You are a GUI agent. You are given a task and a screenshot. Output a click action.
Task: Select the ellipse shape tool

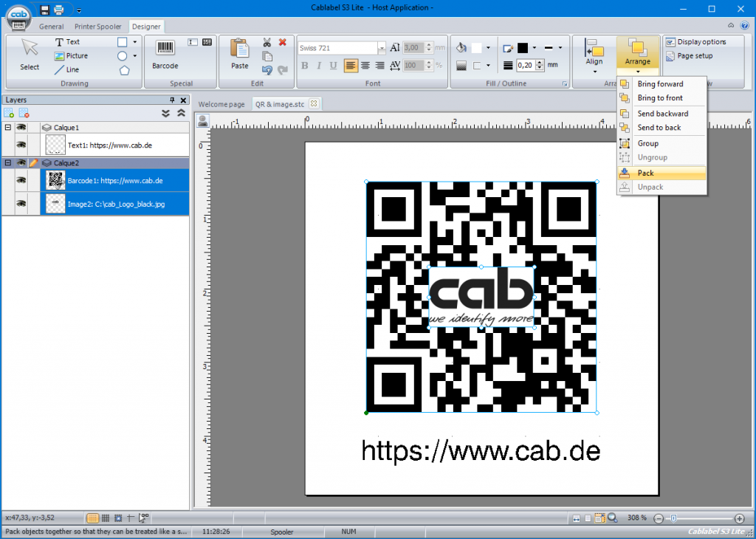(x=123, y=56)
